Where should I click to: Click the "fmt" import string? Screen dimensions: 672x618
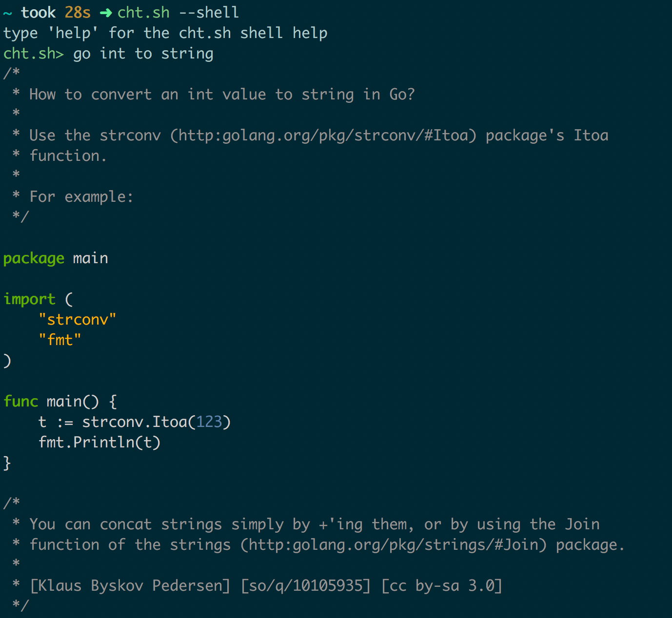(x=60, y=340)
